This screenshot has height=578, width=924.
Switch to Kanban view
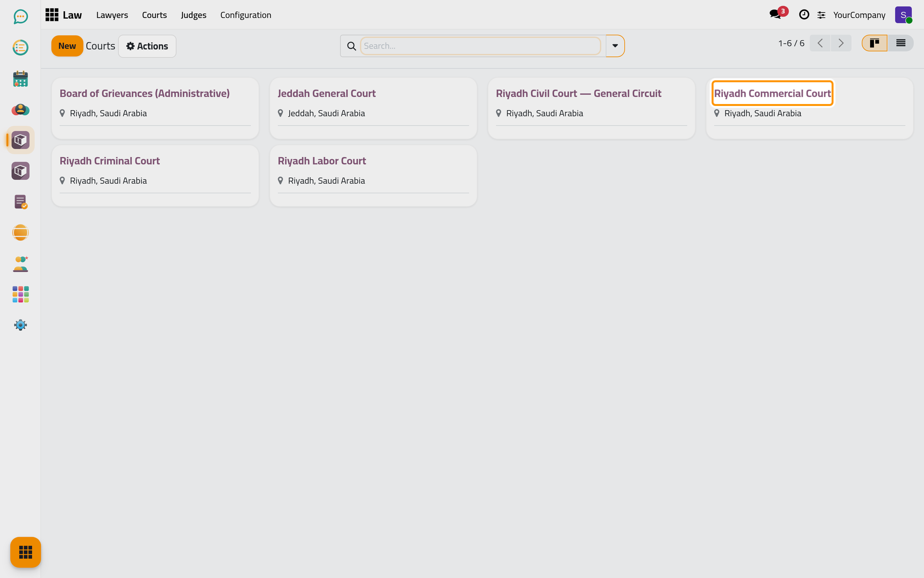tap(874, 43)
